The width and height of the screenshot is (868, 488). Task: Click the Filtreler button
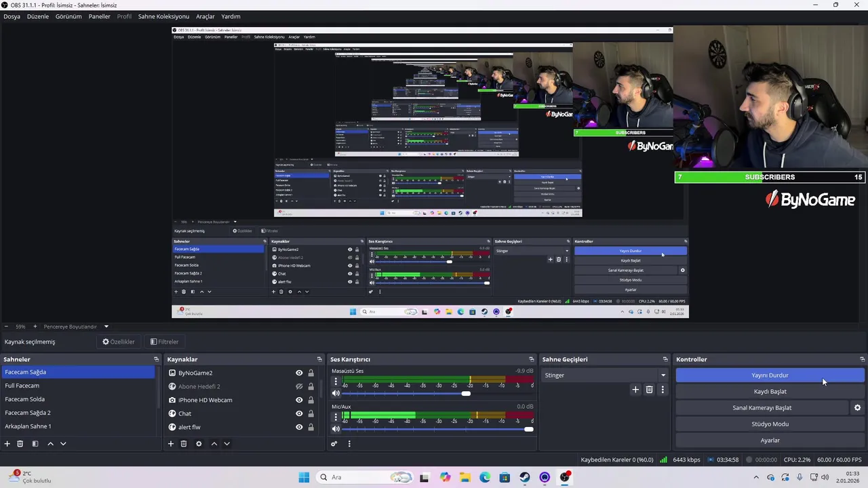click(x=165, y=342)
